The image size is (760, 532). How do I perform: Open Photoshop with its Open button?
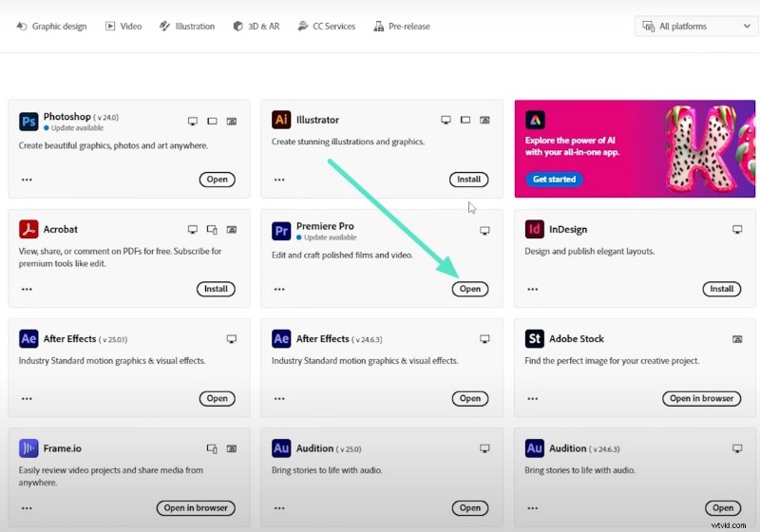click(x=218, y=180)
